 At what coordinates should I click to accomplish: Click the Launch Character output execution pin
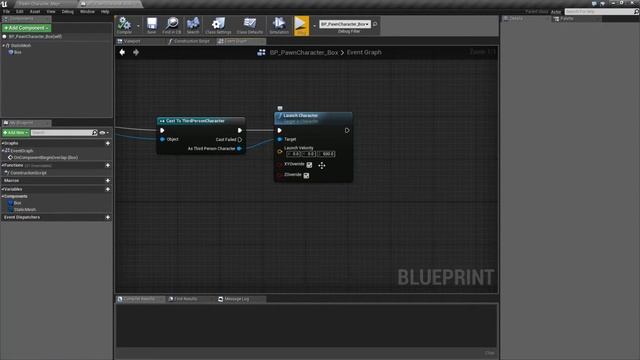347,131
